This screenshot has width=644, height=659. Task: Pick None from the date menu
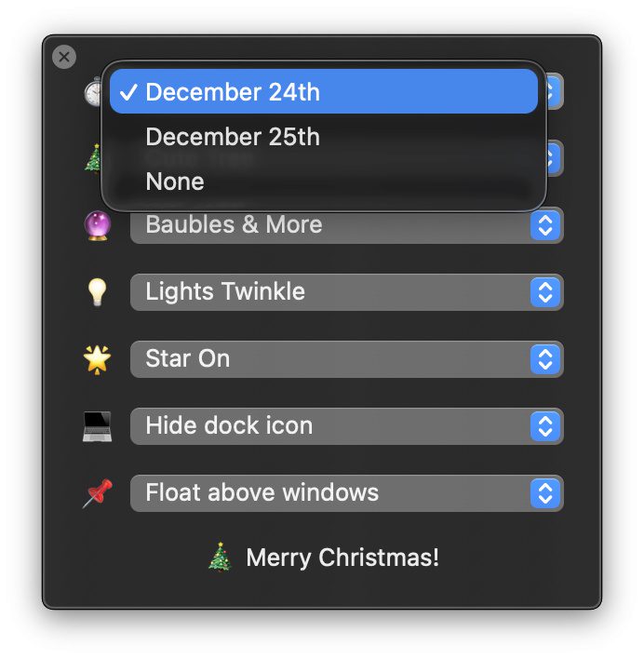pyautogui.click(x=175, y=182)
